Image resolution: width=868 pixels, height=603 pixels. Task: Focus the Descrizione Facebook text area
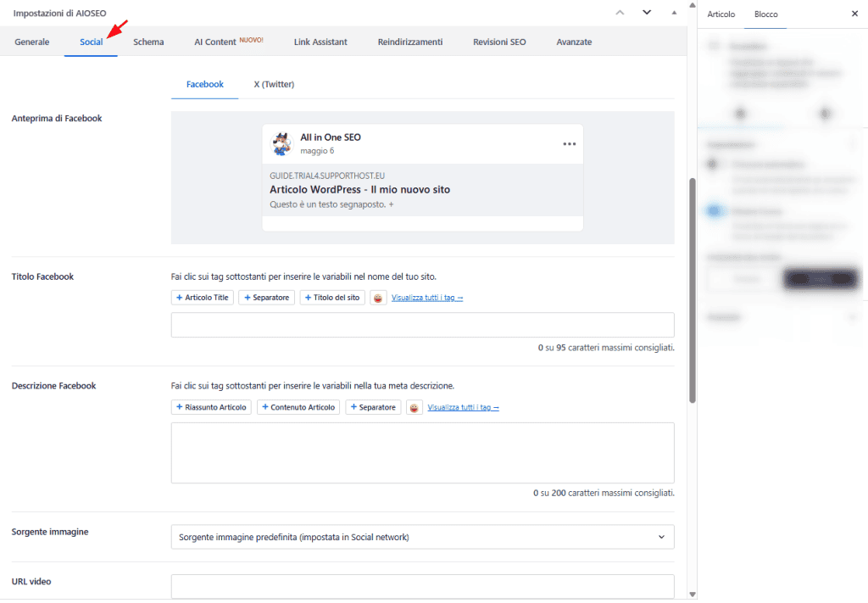pyautogui.click(x=422, y=453)
